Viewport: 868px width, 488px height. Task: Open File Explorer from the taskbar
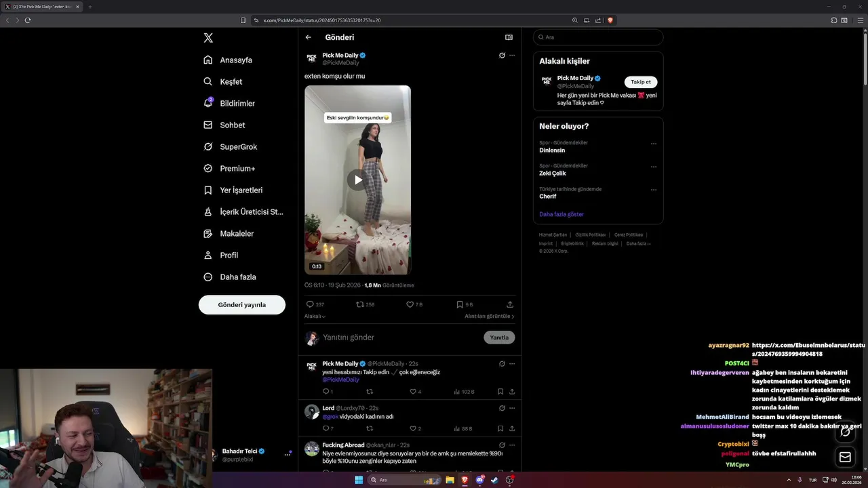click(x=450, y=480)
